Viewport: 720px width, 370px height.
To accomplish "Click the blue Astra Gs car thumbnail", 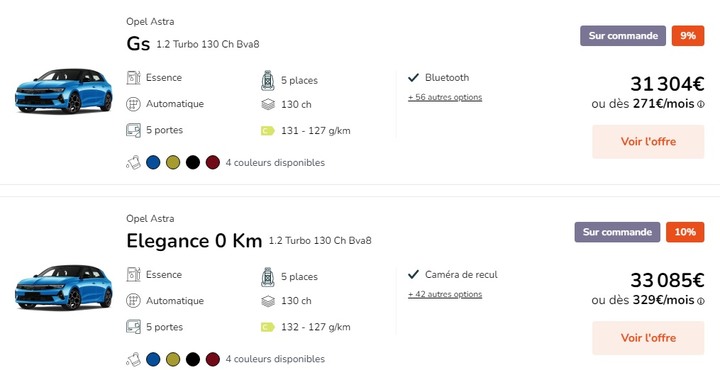I will (63, 91).
